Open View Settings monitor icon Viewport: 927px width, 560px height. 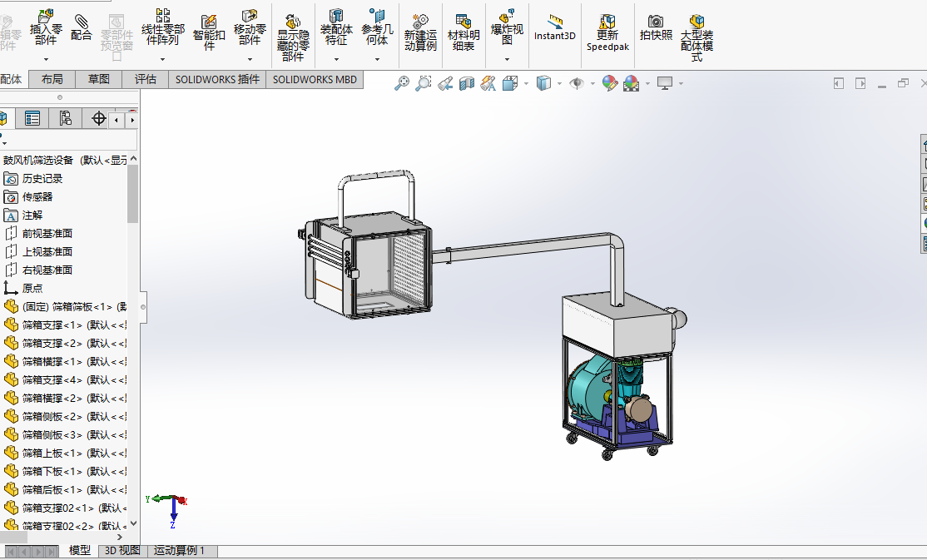(665, 83)
